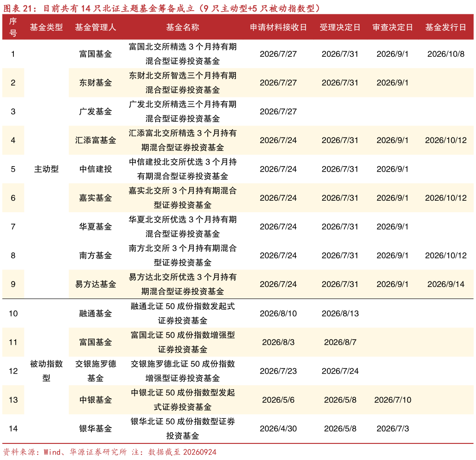
Task: Click row number 14
Action: click(x=13, y=429)
